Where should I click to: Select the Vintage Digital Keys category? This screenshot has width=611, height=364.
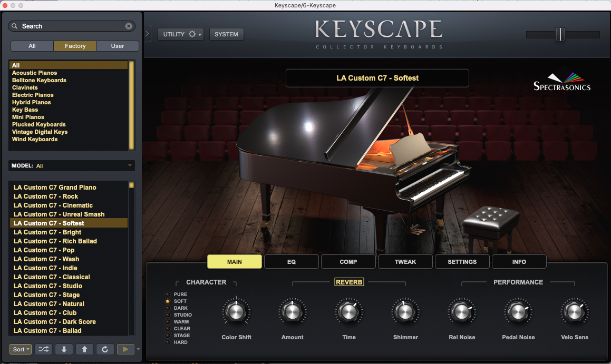coord(40,132)
